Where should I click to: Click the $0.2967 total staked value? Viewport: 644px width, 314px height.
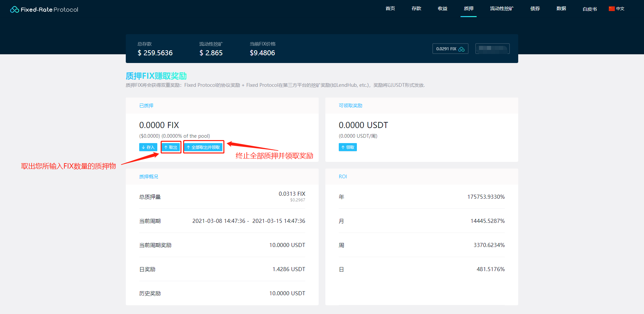click(x=298, y=200)
